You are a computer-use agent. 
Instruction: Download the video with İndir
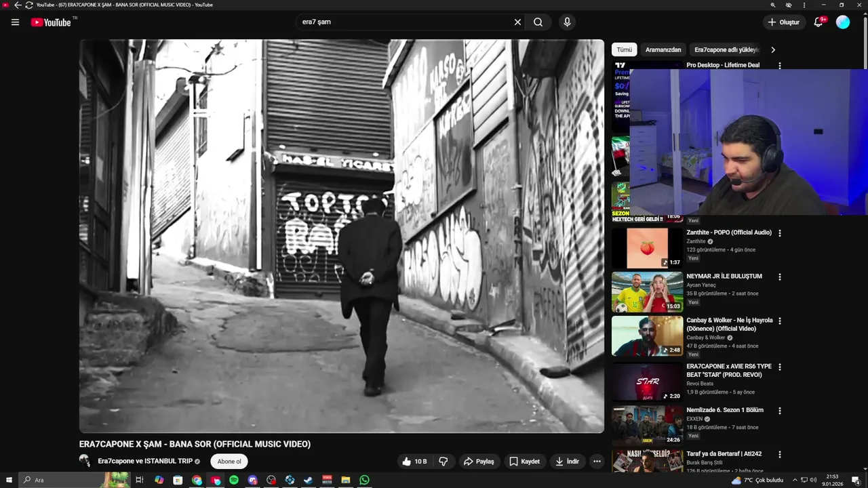tap(568, 462)
